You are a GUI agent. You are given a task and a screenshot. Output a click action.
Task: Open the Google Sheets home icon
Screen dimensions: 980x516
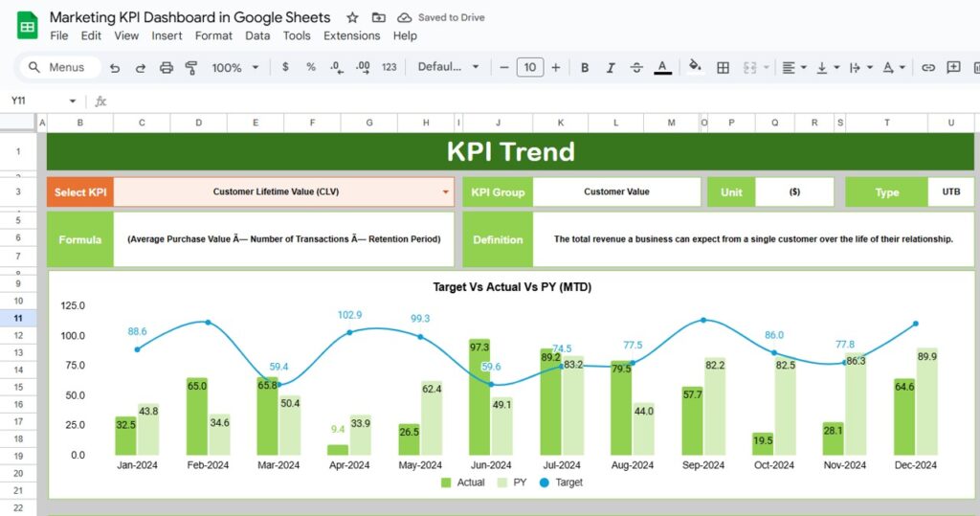click(x=27, y=26)
